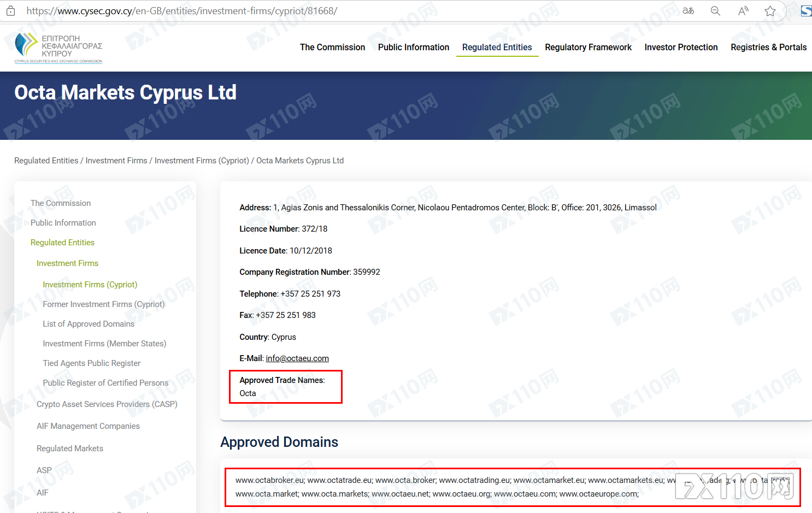This screenshot has height=513, width=812.
Task: Click the www.octaeurope.com domain text
Action: (598, 494)
